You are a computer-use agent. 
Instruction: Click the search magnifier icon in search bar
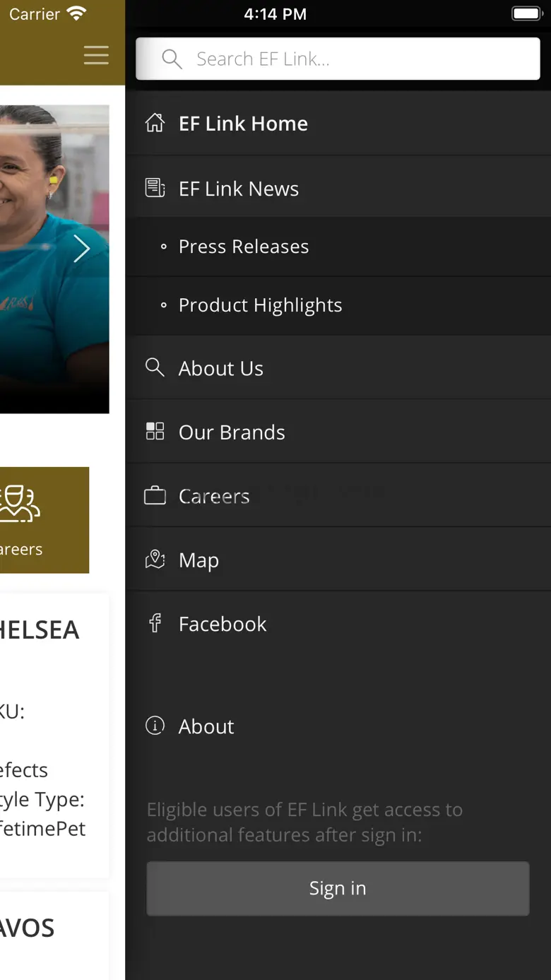pyautogui.click(x=172, y=59)
